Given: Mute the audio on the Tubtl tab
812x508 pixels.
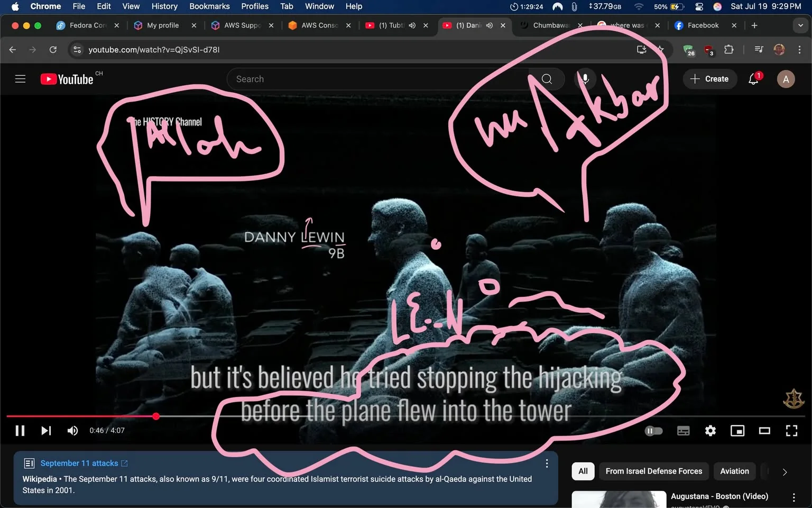Looking at the screenshot, I should 412,25.
